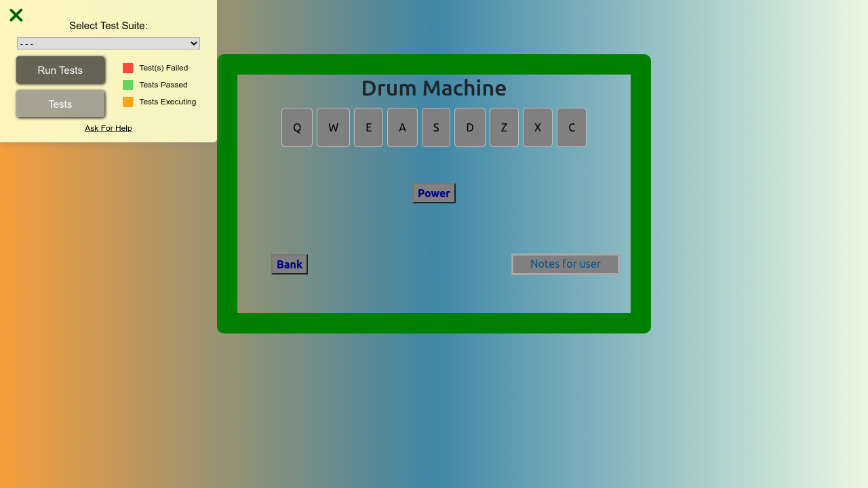868x488 pixels.
Task: Click the Notes for user display
Action: click(565, 264)
